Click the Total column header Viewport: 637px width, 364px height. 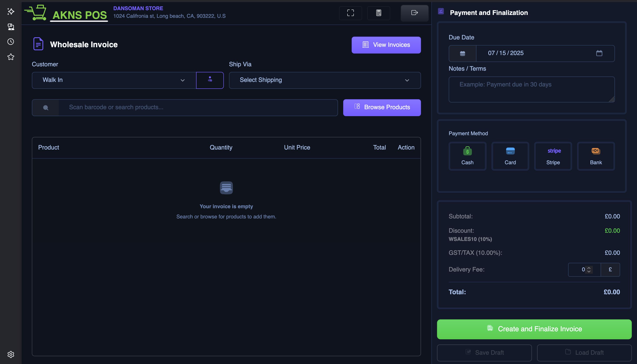click(x=379, y=148)
